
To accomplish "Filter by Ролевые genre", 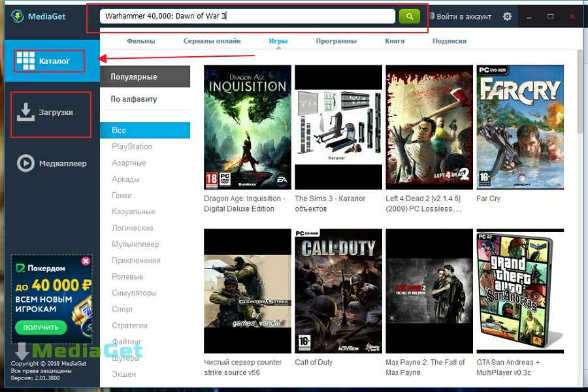I will [x=127, y=276].
